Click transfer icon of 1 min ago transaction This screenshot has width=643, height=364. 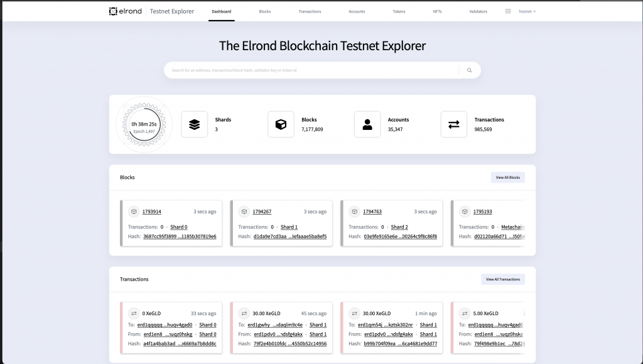354,313
